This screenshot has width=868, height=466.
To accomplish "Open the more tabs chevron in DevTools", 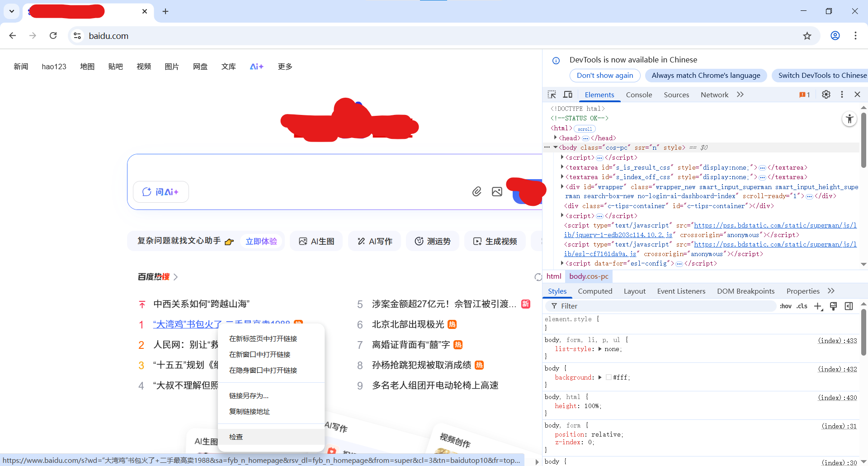I will [740, 95].
